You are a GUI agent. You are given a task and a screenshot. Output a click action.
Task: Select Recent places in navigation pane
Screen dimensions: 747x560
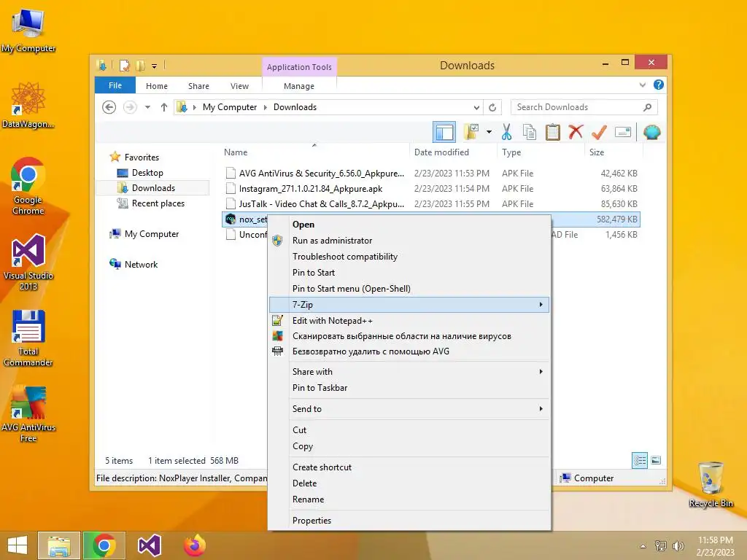(x=158, y=203)
